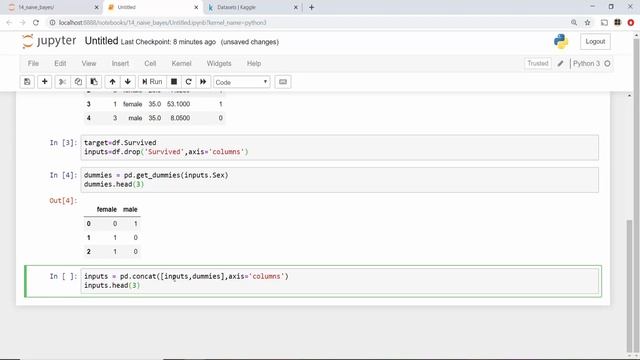Open the extensions grid icon

[618, 23]
